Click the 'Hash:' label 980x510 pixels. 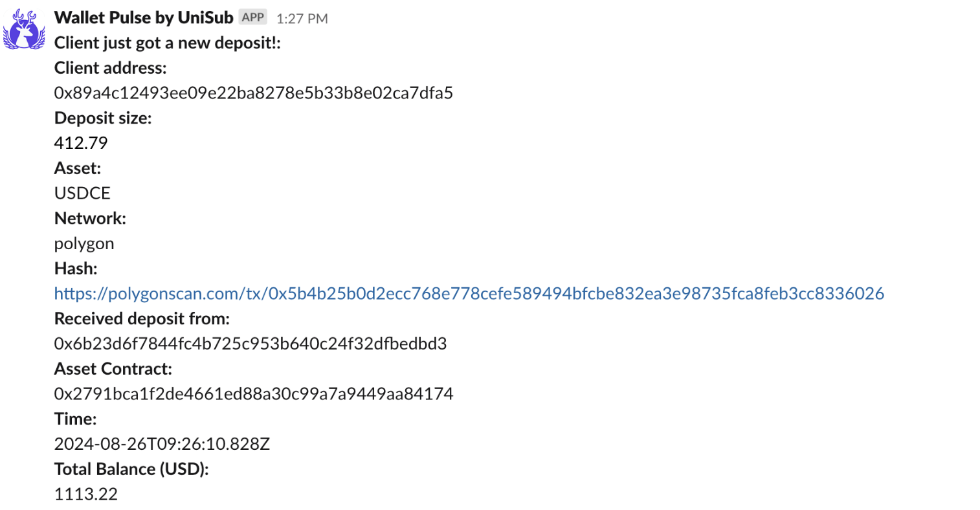76,269
